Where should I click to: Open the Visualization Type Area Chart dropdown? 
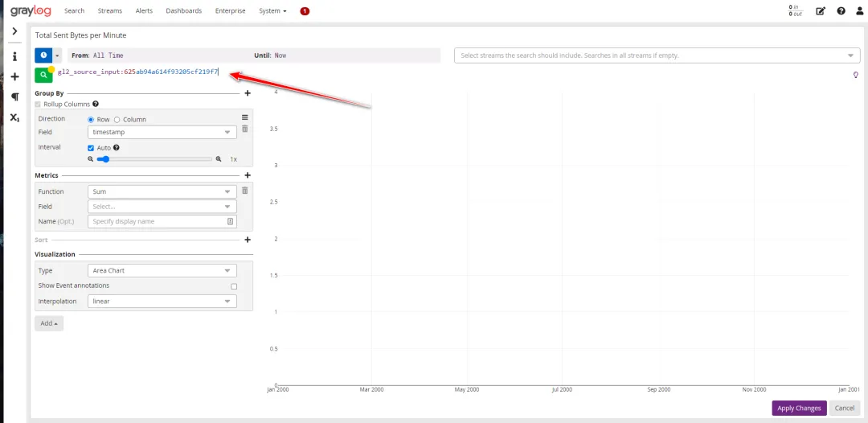tap(162, 271)
